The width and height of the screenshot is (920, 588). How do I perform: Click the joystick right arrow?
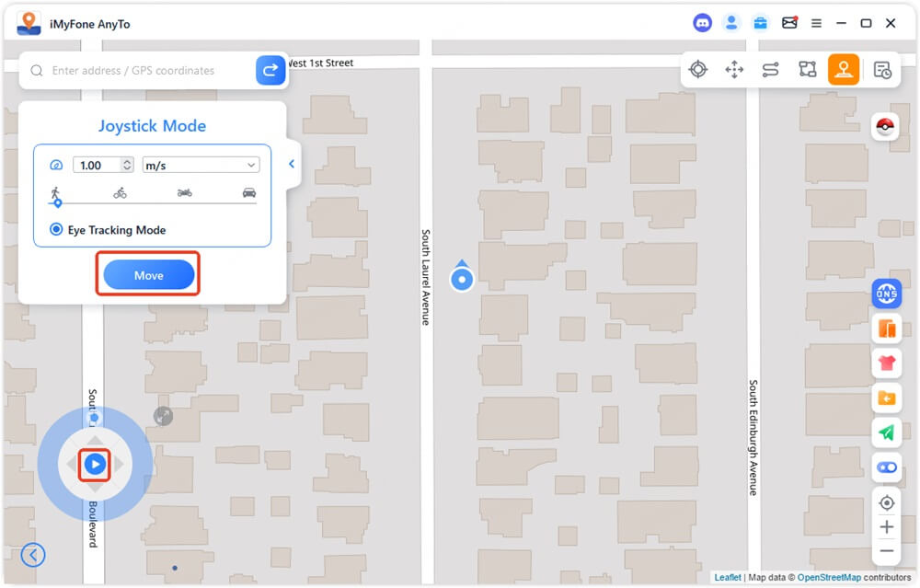coord(119,464)
